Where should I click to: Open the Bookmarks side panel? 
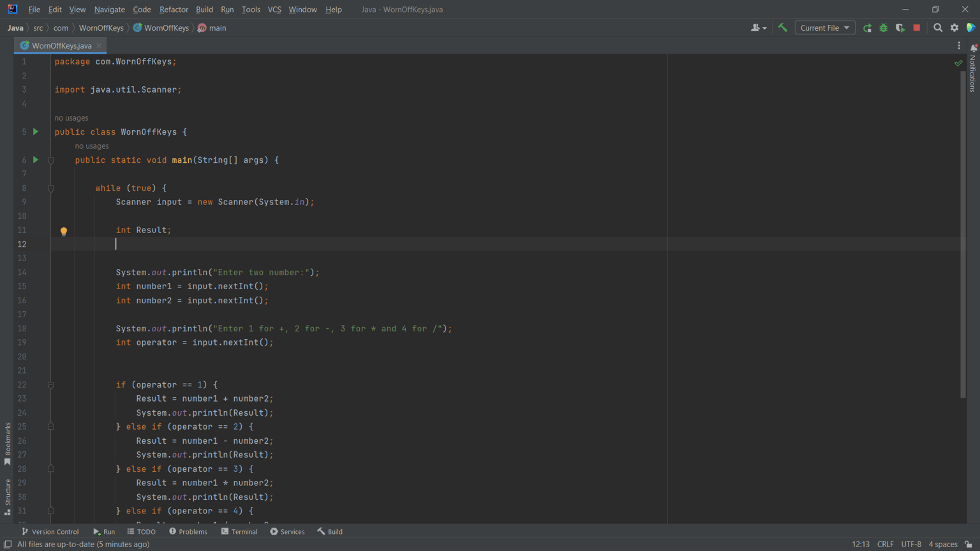tap(8, 443)
